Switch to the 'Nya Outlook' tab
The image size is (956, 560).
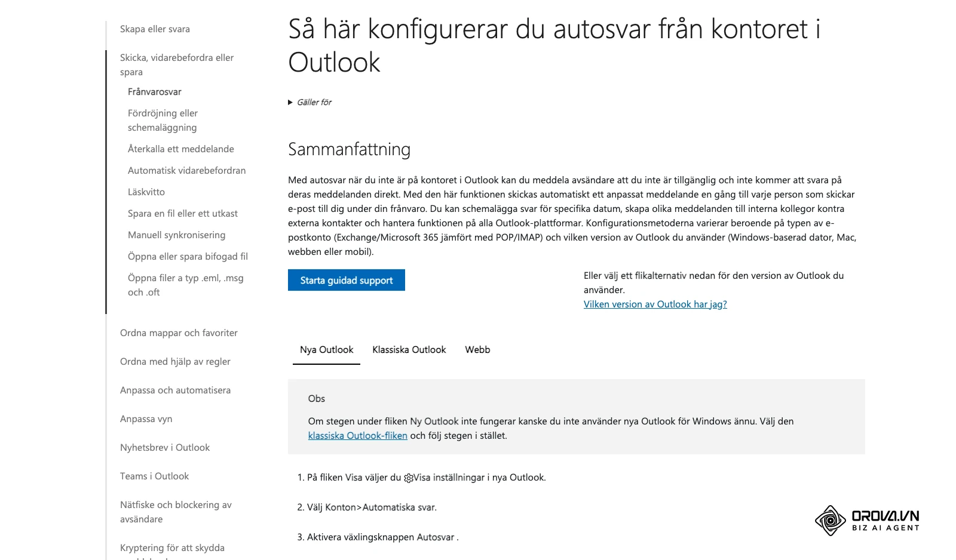tap(326, 350)
